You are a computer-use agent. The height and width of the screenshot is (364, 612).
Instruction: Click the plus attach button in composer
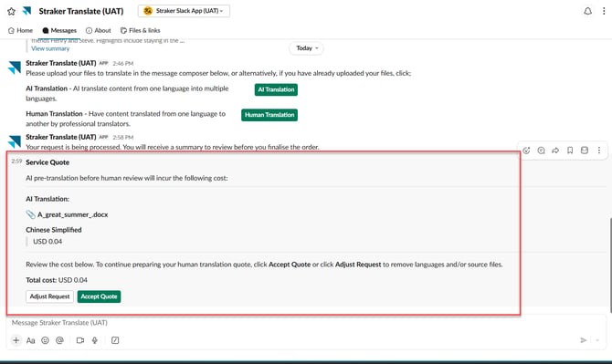(x=16, y=340)
